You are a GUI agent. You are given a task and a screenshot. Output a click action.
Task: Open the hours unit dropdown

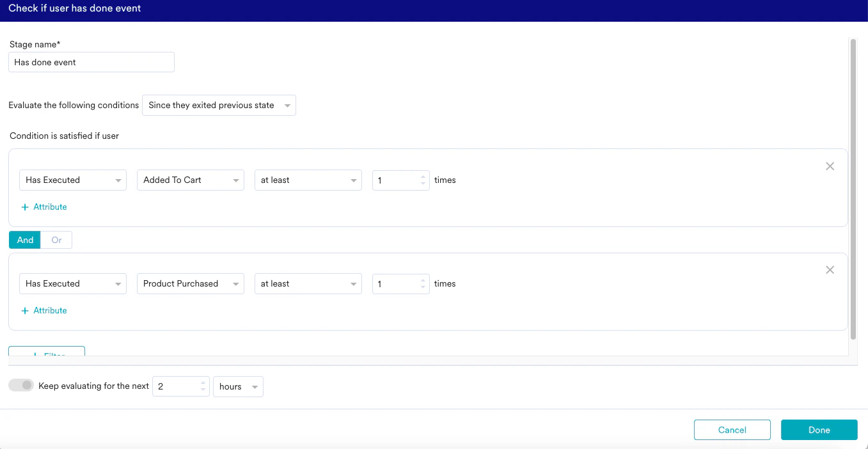tap(238, 387)
